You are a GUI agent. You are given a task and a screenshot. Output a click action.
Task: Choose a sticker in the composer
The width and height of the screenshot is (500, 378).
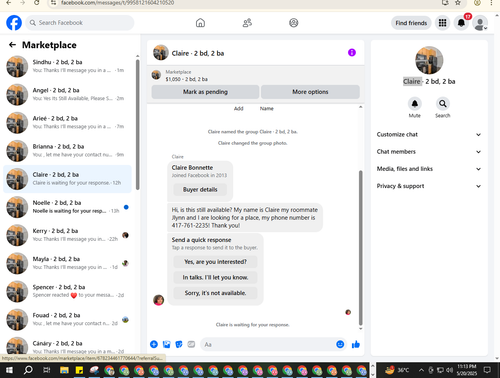(179, 344)
